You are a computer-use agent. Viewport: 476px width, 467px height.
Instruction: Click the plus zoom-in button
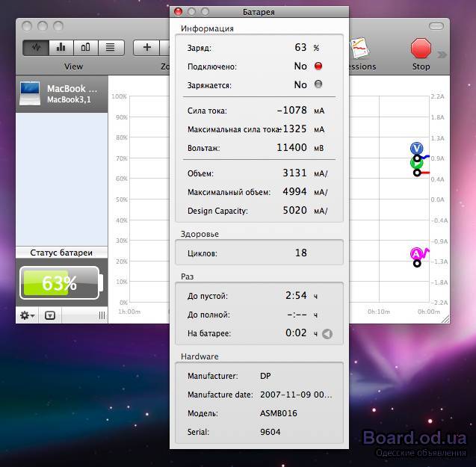point(146,48)
